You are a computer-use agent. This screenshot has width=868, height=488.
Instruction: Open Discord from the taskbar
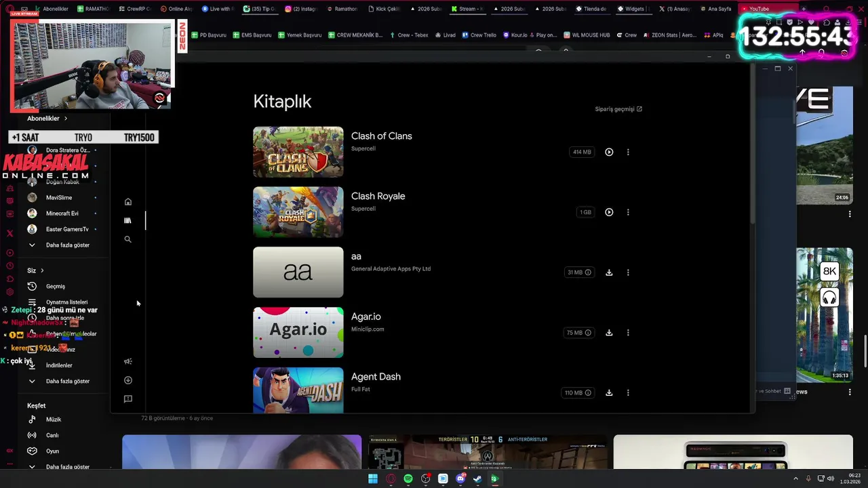click(460, 479)
